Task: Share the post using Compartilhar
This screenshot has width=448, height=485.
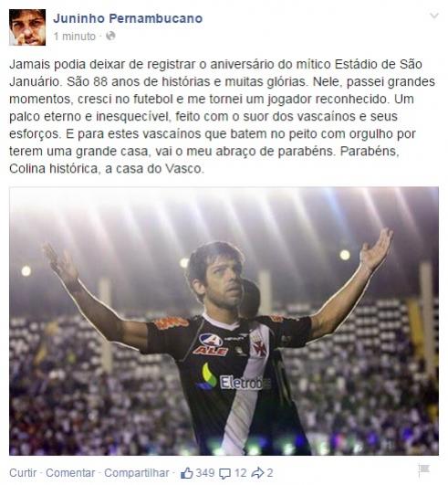Action: (137, 472)
